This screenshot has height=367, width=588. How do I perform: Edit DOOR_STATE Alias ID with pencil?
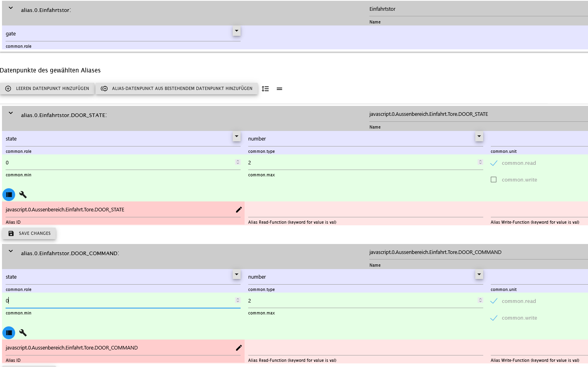[239, 210]
